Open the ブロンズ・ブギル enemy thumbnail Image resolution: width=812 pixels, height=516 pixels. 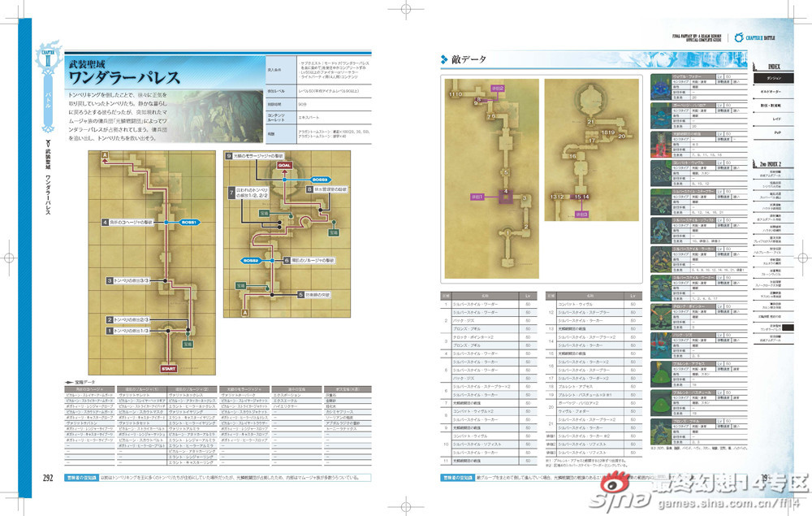tap(661, 432)
